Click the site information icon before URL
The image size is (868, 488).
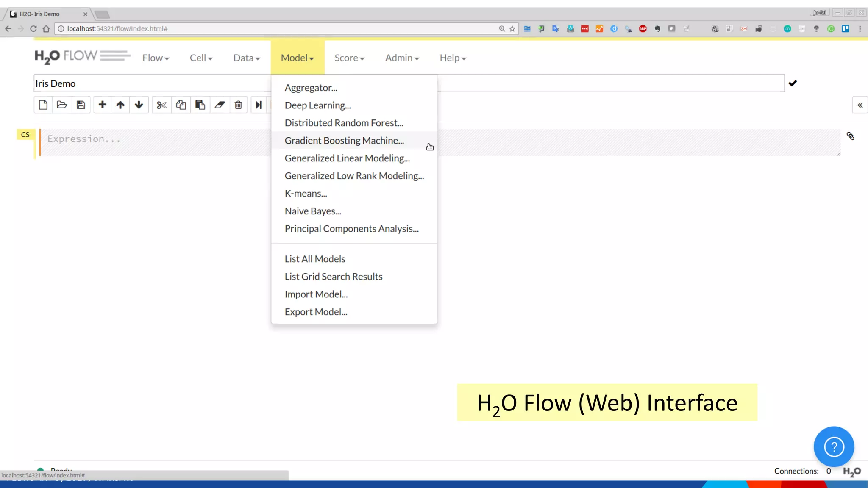[61, 28]
